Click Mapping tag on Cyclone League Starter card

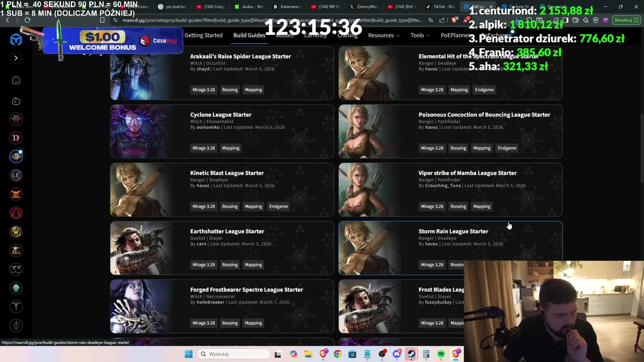pyautogui.click(x=230, y=148)
